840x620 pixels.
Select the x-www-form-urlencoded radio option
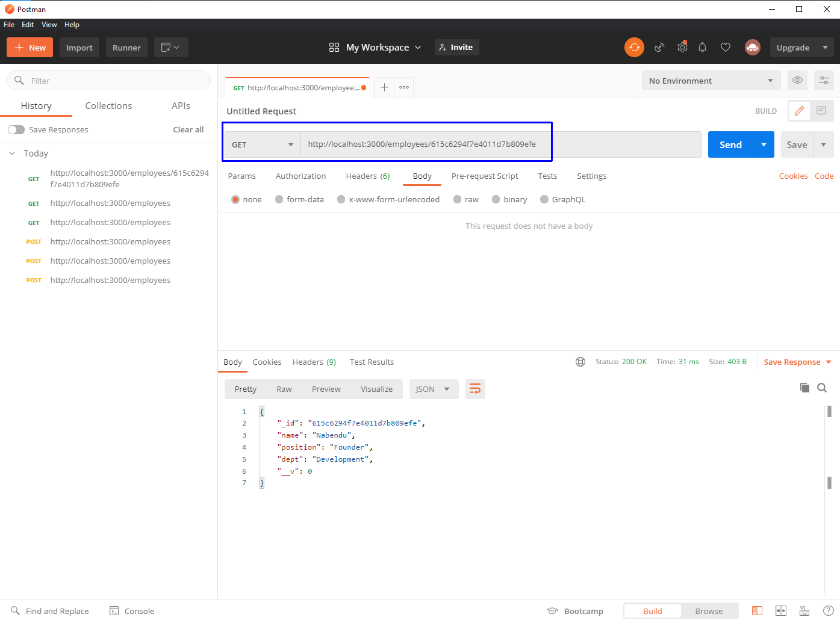pos(341,200)
